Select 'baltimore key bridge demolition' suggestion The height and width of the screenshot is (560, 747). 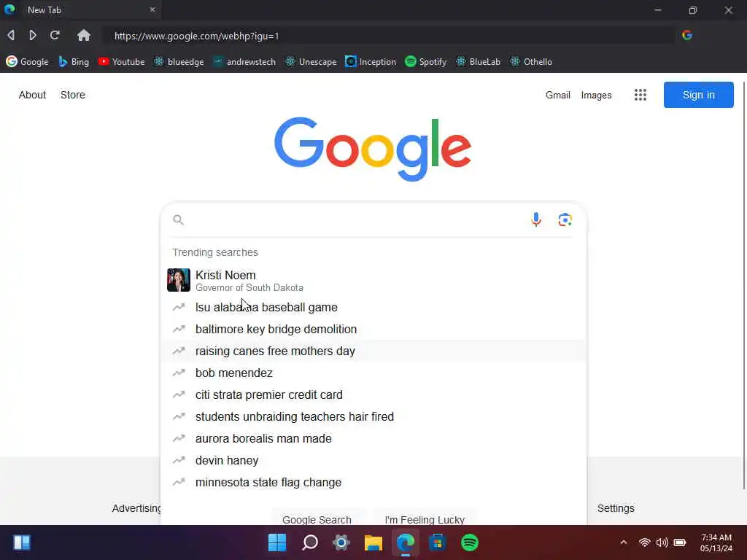pyautogui.click(x=373, y=329)
